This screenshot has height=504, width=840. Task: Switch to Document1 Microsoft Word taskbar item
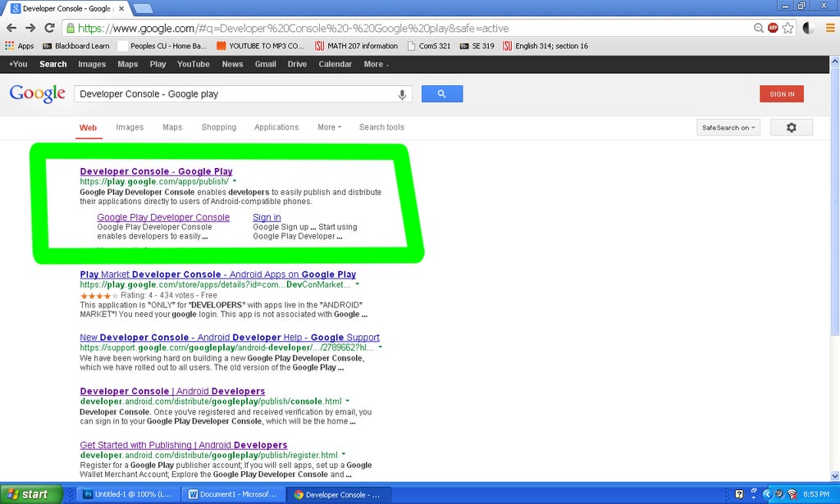pyautogui.click(x=232, y=494)
